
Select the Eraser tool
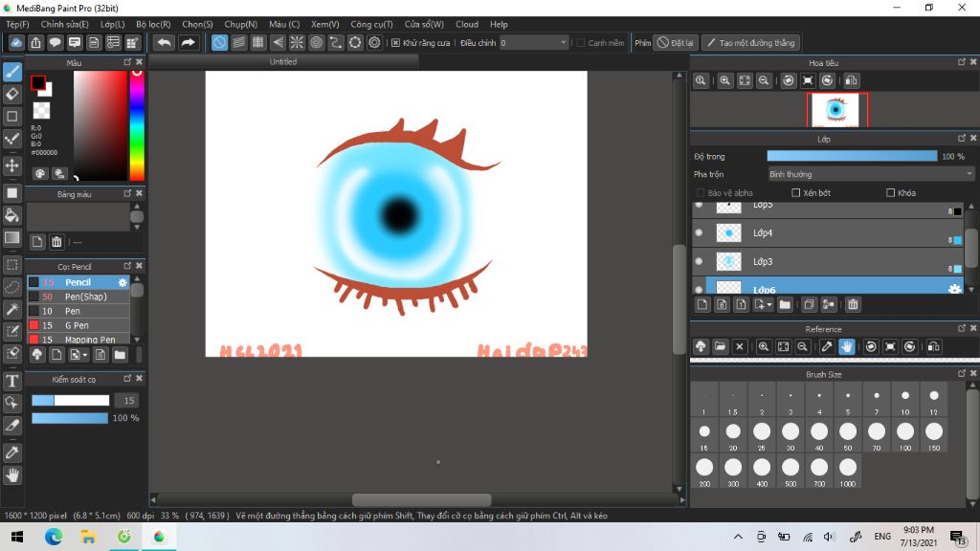point(11,95)
